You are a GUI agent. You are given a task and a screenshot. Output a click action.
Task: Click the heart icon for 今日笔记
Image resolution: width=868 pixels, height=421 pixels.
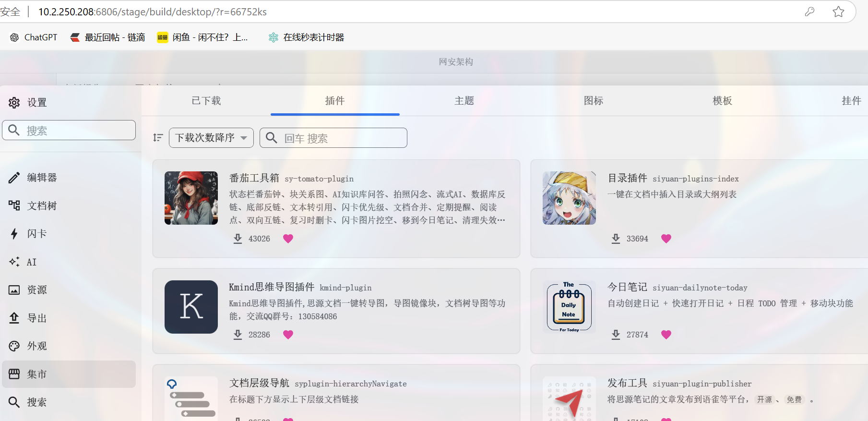pyautogui.click(x=666, y=335)
